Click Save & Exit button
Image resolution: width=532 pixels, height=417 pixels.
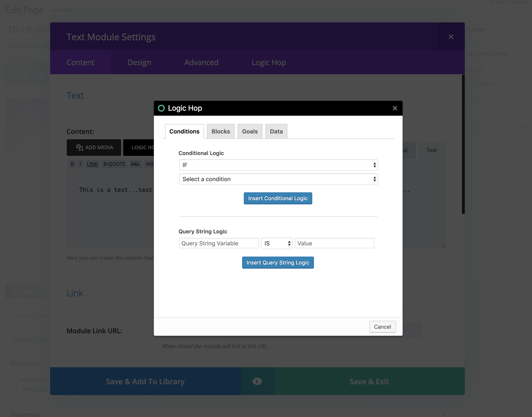tap(369, 381)
